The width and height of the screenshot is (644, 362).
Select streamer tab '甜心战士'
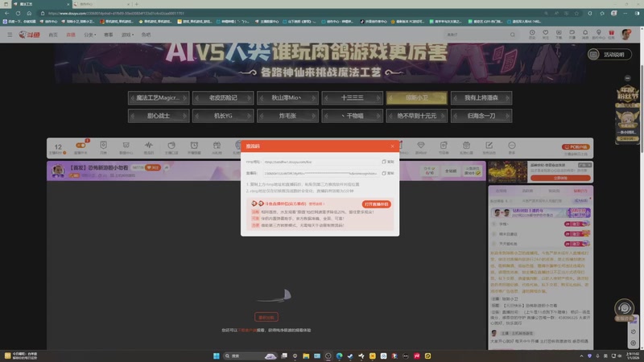(159, 116)
